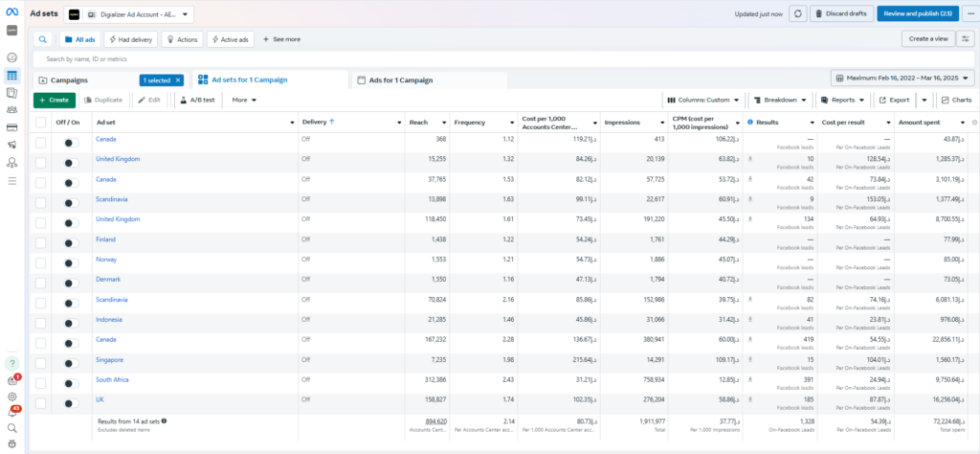This screenshot has width=980, height=454.
Task: Switch to the Campaigns tab
Action: (67, 79)
